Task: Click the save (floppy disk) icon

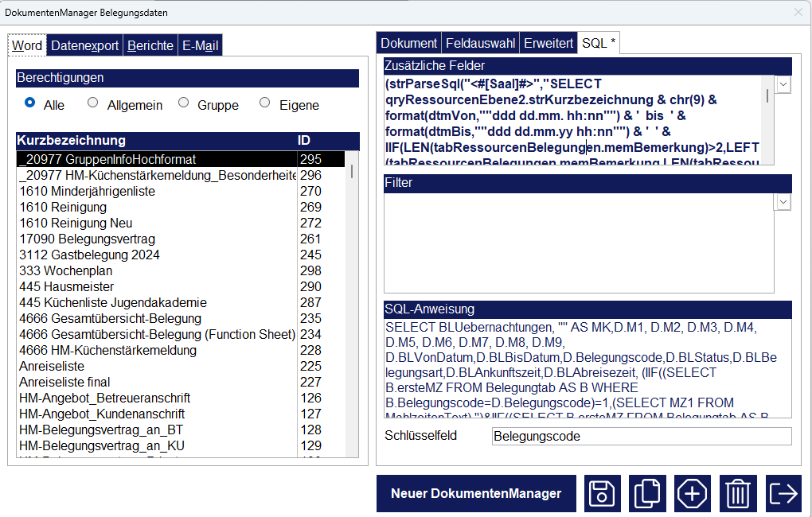Action: point(603,493)
